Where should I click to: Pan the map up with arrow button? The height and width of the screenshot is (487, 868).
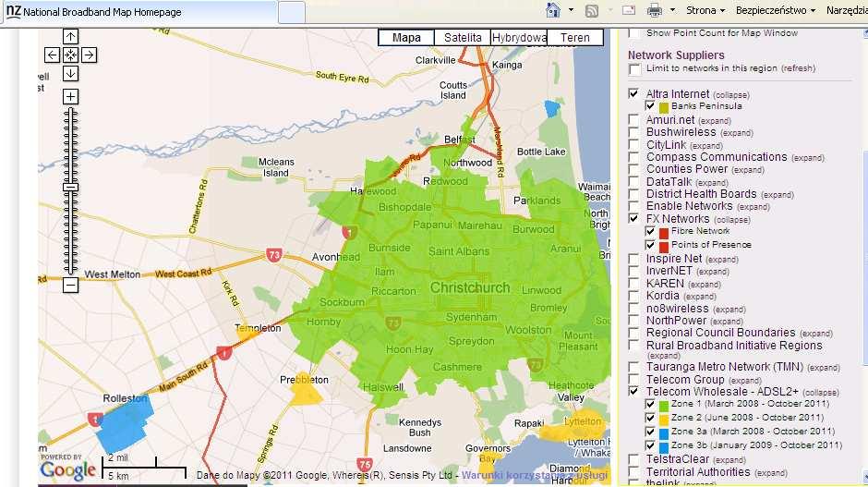[x=70, y=37]
